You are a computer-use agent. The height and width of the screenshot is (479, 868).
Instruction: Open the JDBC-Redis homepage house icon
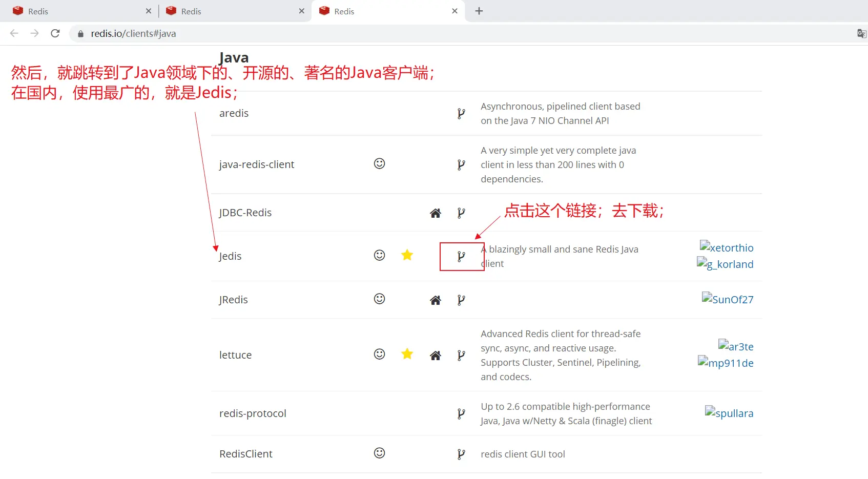[435, 213]
